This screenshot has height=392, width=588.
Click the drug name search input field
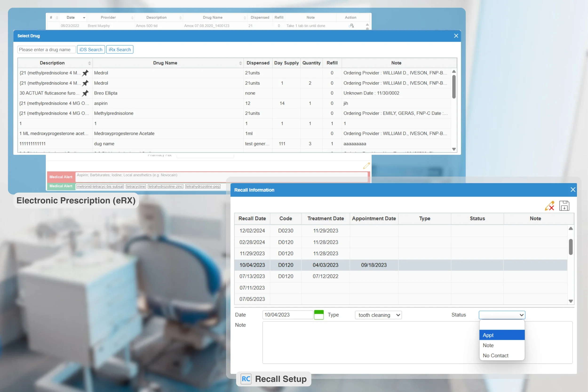click(x=46, y=49)
